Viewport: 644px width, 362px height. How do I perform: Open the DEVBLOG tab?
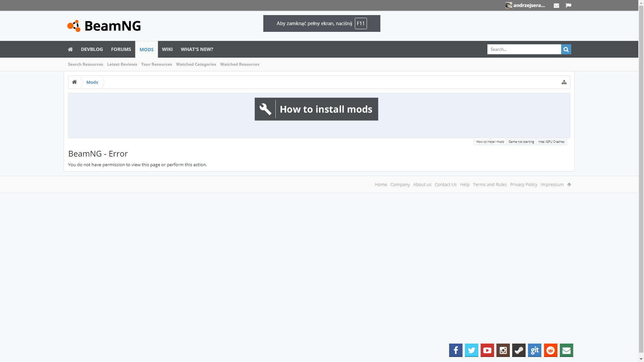(x=92, y=49)
